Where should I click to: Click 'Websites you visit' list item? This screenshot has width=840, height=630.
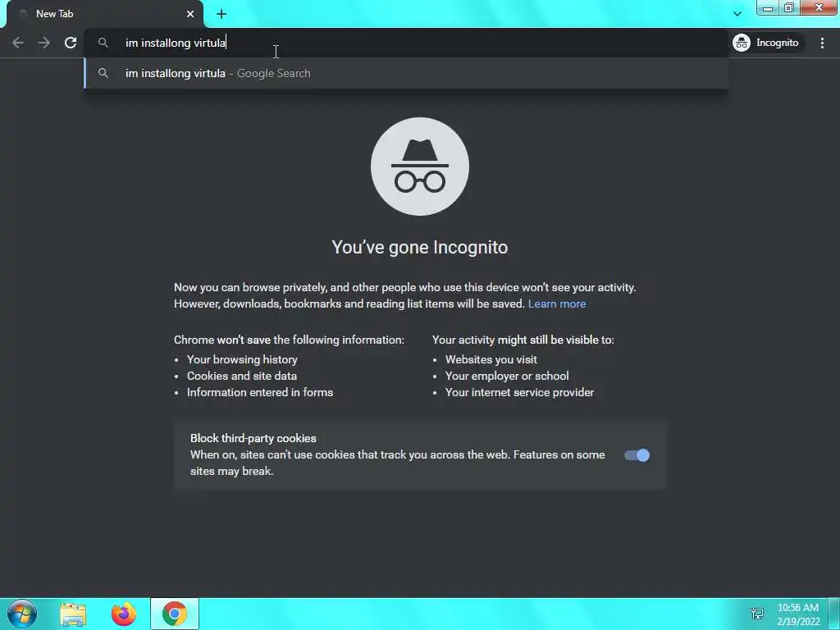coord(491,359)
